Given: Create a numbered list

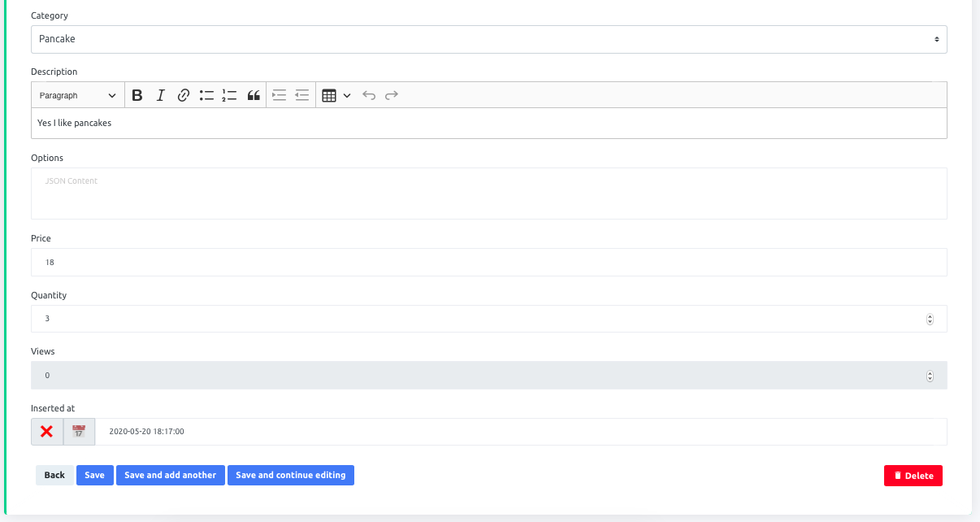Looking at the screenshot, I should (x=229, y=94).
